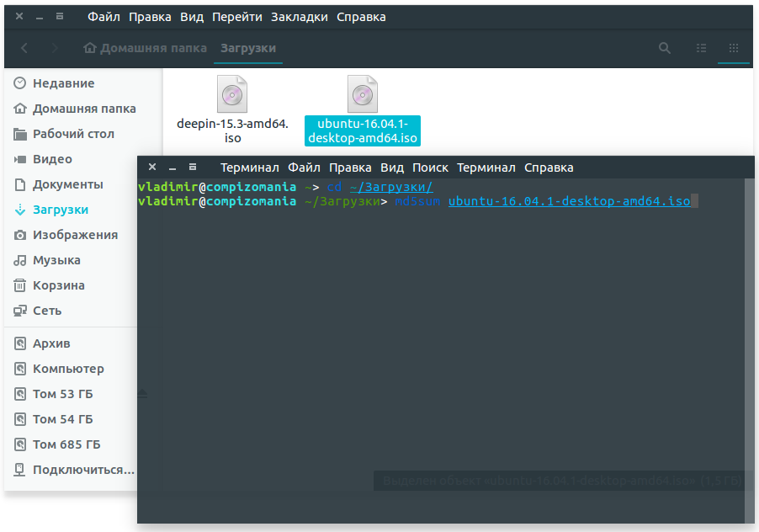Go forward using the forward arrow
This screenshot has width=759, height=532.
54,48
